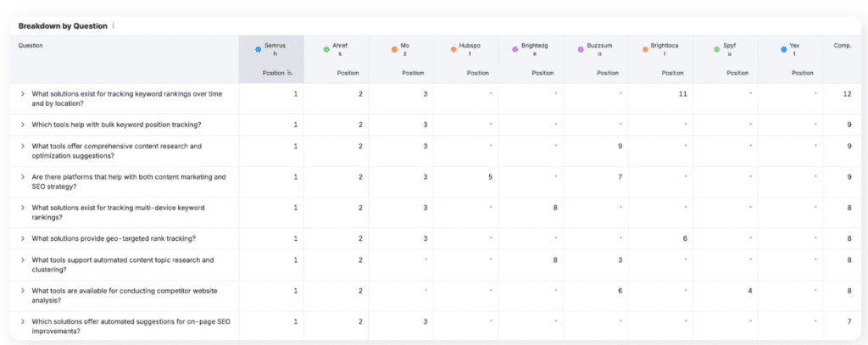Expand the bulk keyword position tracking row
Viewport: 868px width, 345px height.
pos(23,125)
